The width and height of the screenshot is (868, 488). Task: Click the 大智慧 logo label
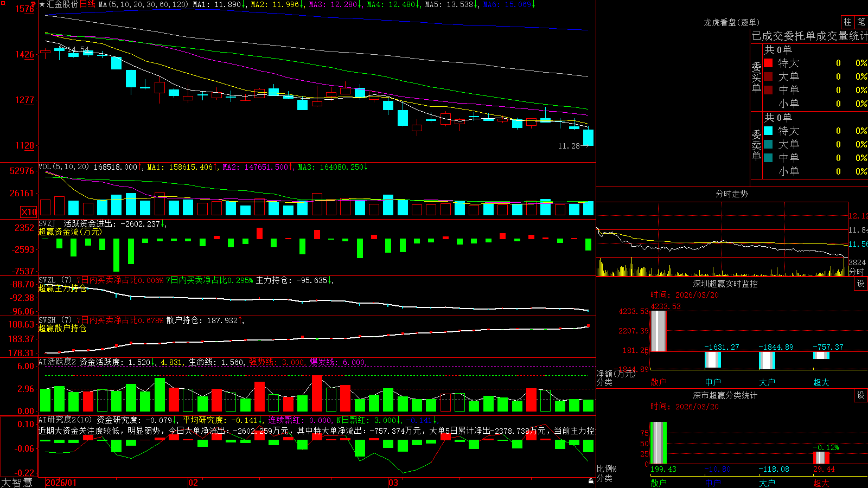tap(17, 483)
